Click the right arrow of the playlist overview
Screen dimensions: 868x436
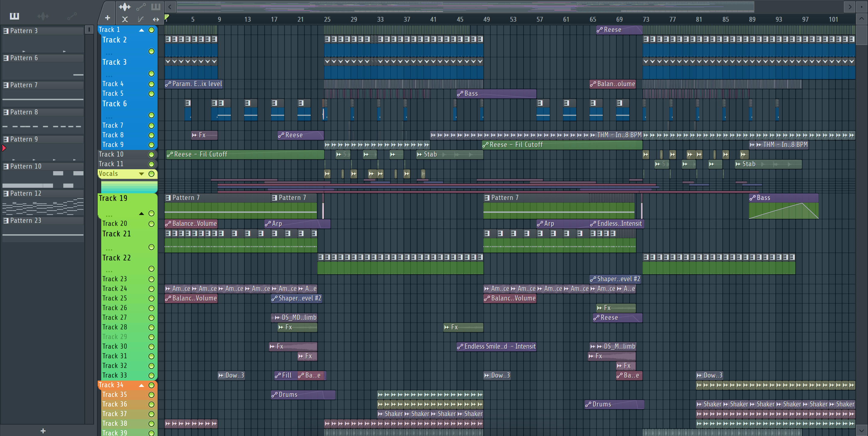coord(850,6)
